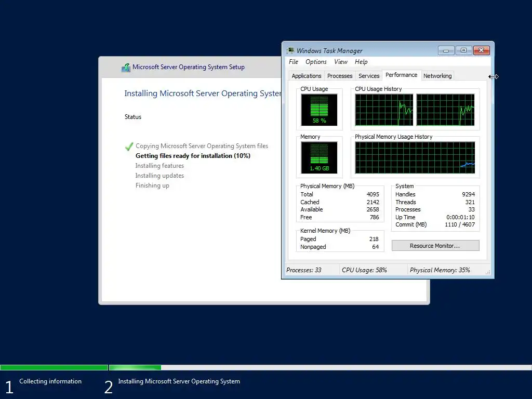Click the Nonpaged kernel memory value 64
The width and height of the screenshot is (532, 399).
[x=375, y=247]
